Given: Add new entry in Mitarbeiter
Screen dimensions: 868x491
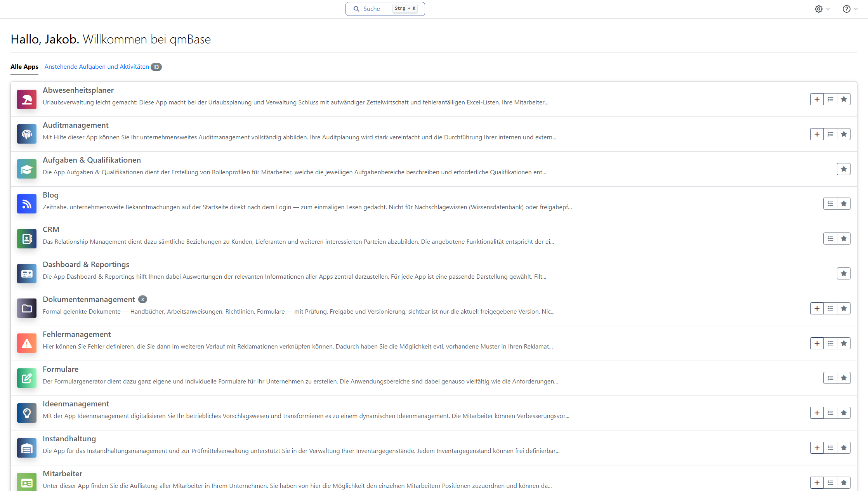Looking at the screenshot, I should click(817, 483).
